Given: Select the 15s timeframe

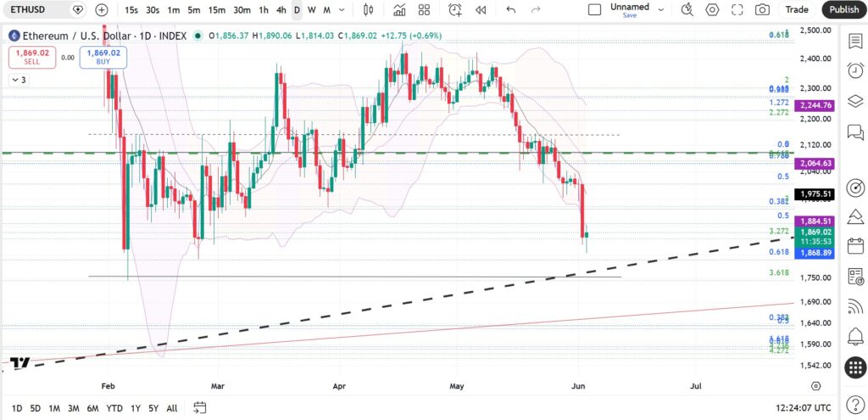Looking at the screenshot, I should pos(131,9).
